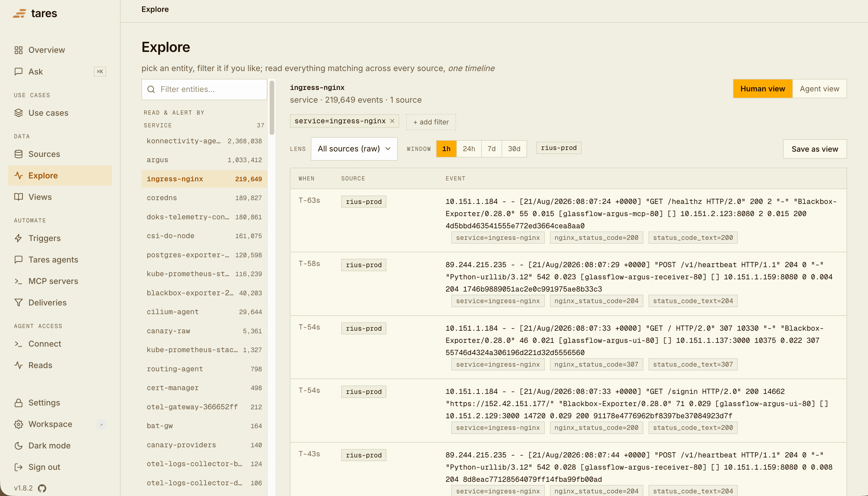This screenshot has width=868, height=496.
Task: Switch to Human view
Action: tap(762, 88)
